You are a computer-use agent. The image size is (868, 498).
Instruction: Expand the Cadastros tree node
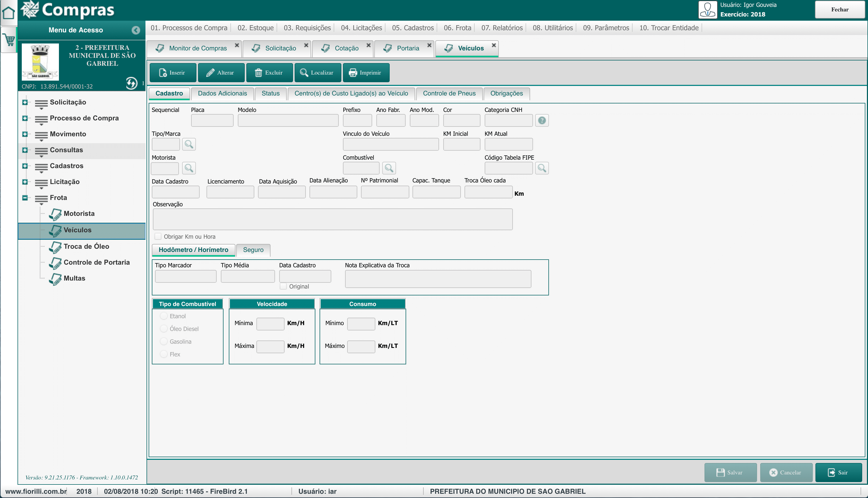coord(25,166)
